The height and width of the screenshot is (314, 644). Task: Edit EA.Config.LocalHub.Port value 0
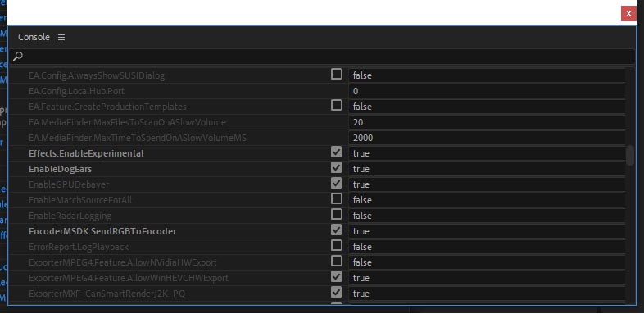click(487, 91)
